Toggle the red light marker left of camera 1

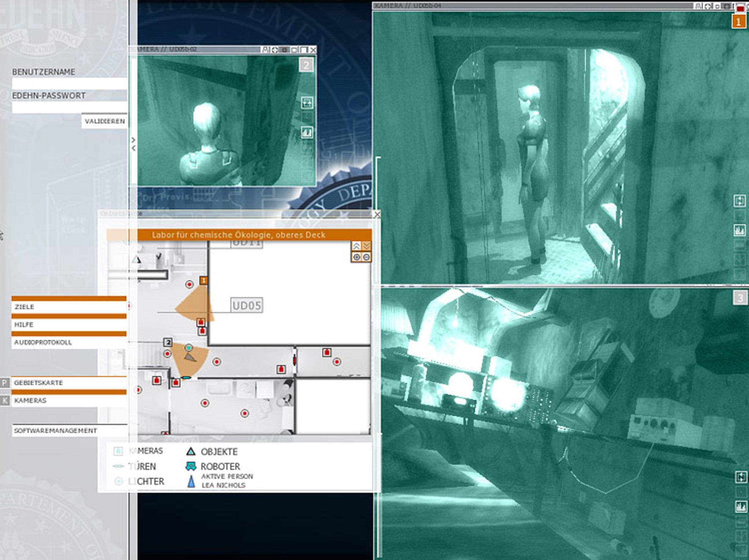click(x=189, y=284)
